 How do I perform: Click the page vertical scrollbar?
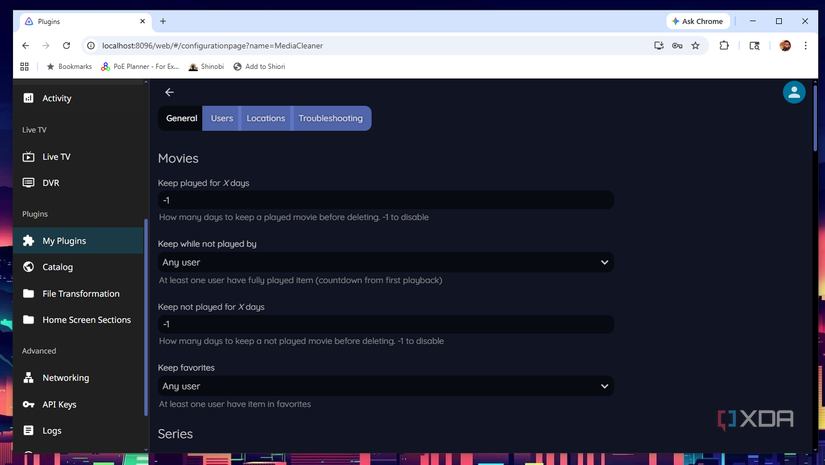click(x=816, y=118)
